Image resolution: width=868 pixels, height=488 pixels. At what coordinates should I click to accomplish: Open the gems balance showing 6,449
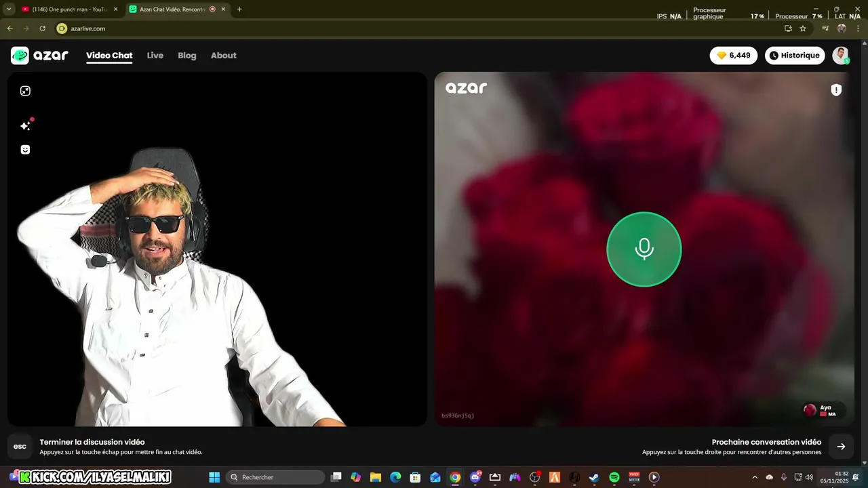[734, 56]
